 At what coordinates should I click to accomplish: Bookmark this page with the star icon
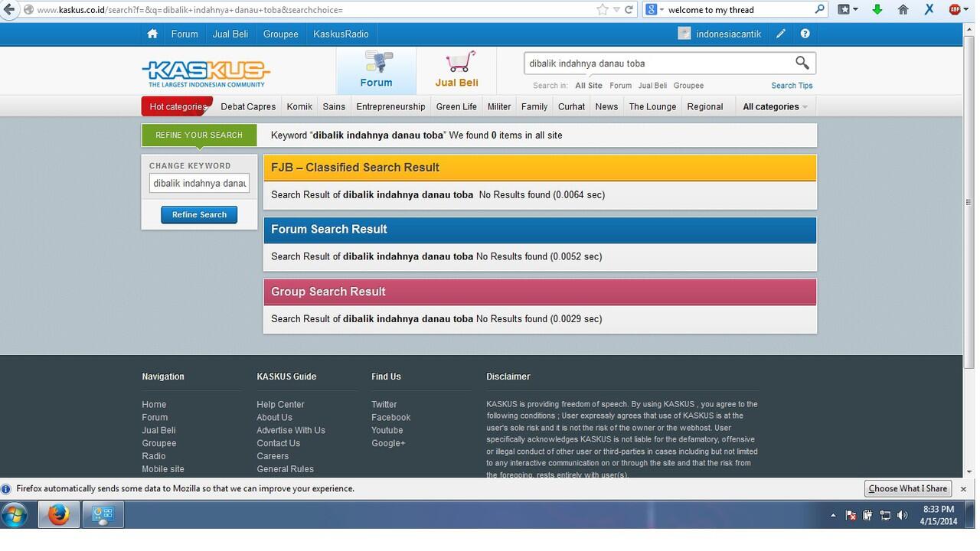pos(603,9)
